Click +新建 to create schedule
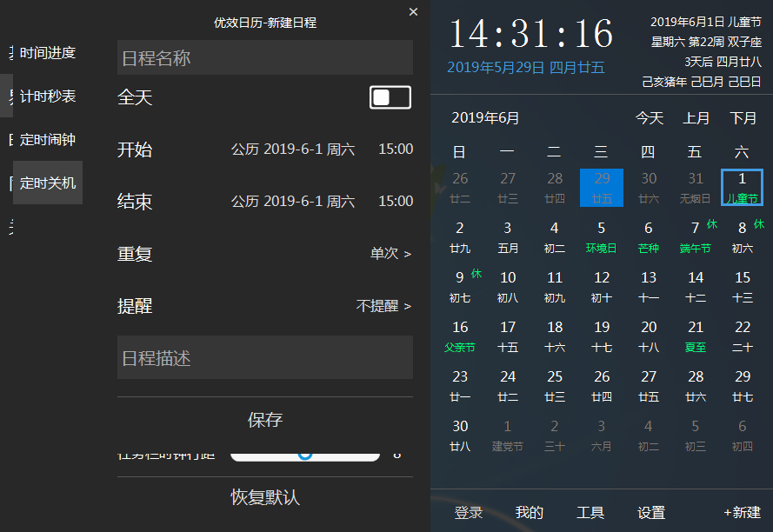Screen dimensions: 773x532 point(742,513)
